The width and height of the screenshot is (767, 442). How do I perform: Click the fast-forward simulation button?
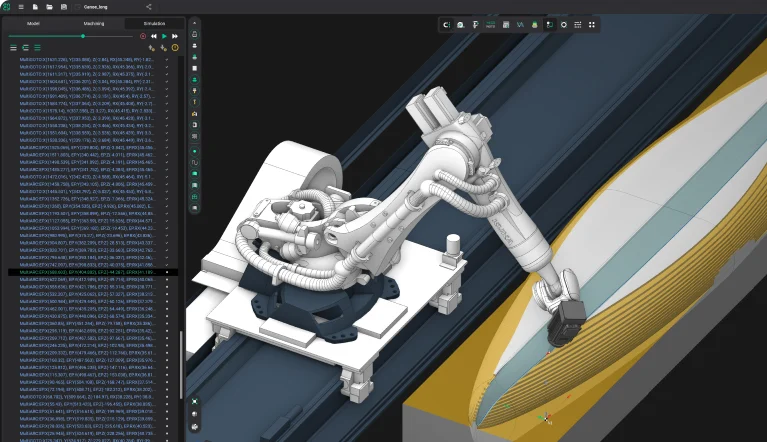pos(175,35)
